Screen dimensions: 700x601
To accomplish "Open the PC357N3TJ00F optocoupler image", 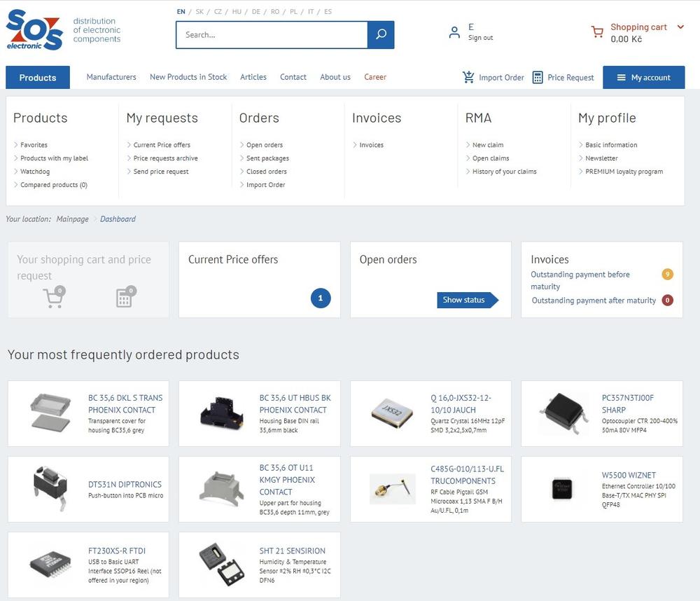I will click(563, 413).
